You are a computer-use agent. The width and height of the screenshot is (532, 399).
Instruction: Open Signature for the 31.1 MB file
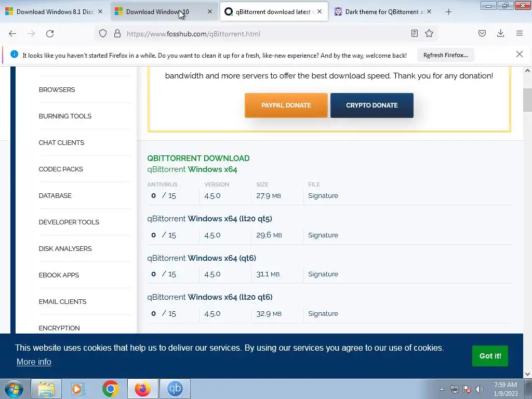323,274
